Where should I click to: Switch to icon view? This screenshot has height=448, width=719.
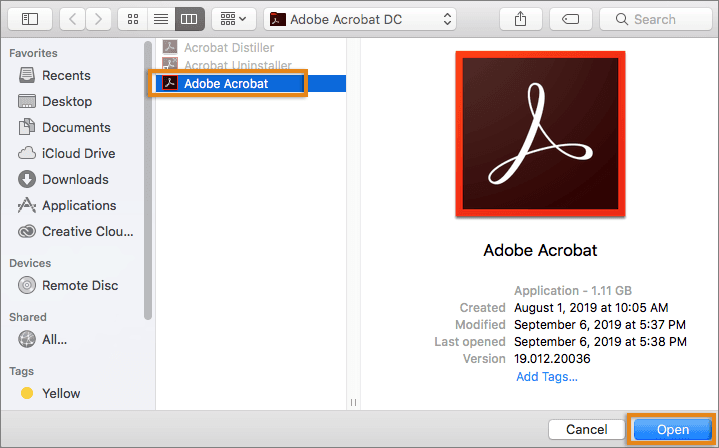coord(133,19)
